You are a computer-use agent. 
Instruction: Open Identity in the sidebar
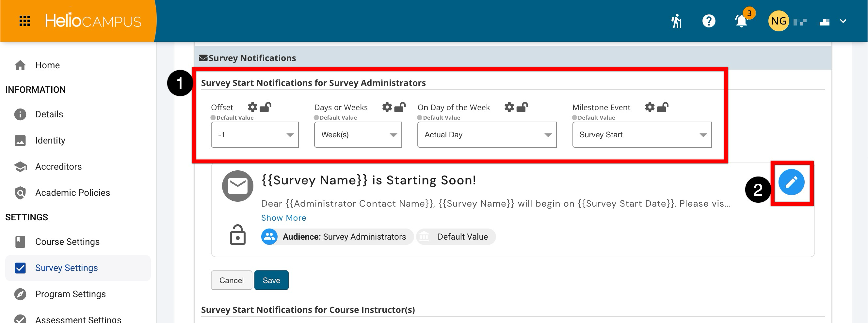[x=78, y=140]
